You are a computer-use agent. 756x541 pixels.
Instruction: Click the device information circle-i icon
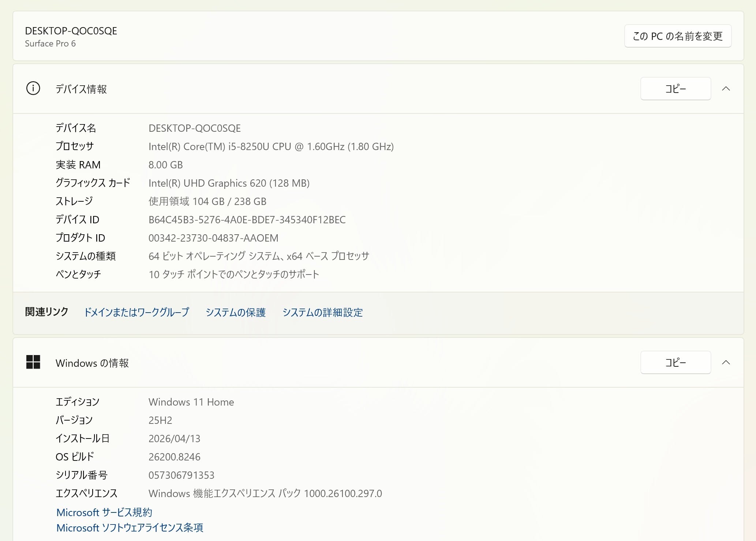click(33, 89)
